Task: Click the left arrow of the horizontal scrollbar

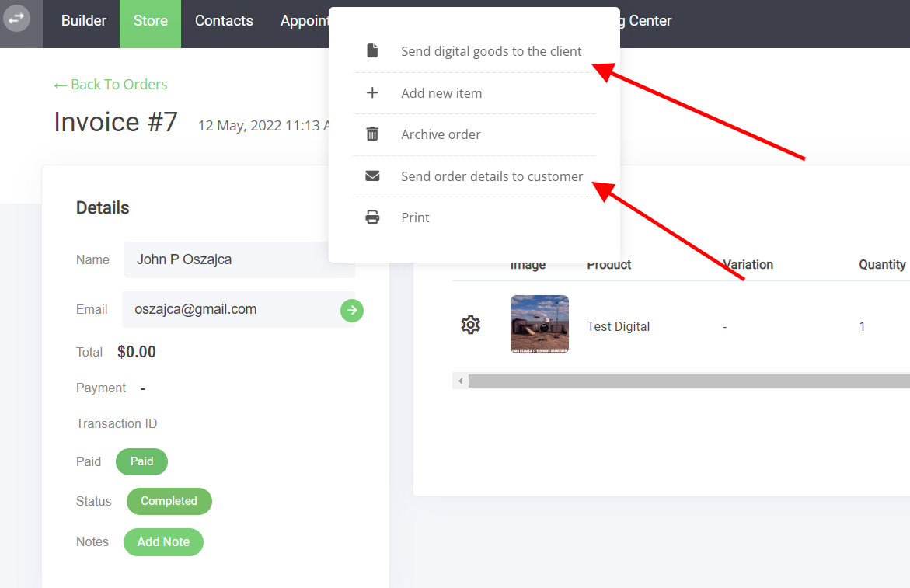Action: click(x=460, y=381)
